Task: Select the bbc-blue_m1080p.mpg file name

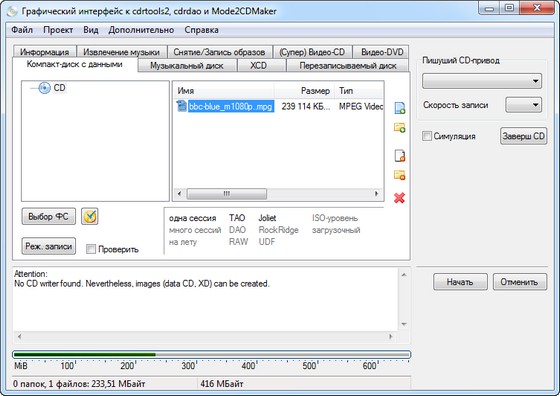Action: point(231,106)
